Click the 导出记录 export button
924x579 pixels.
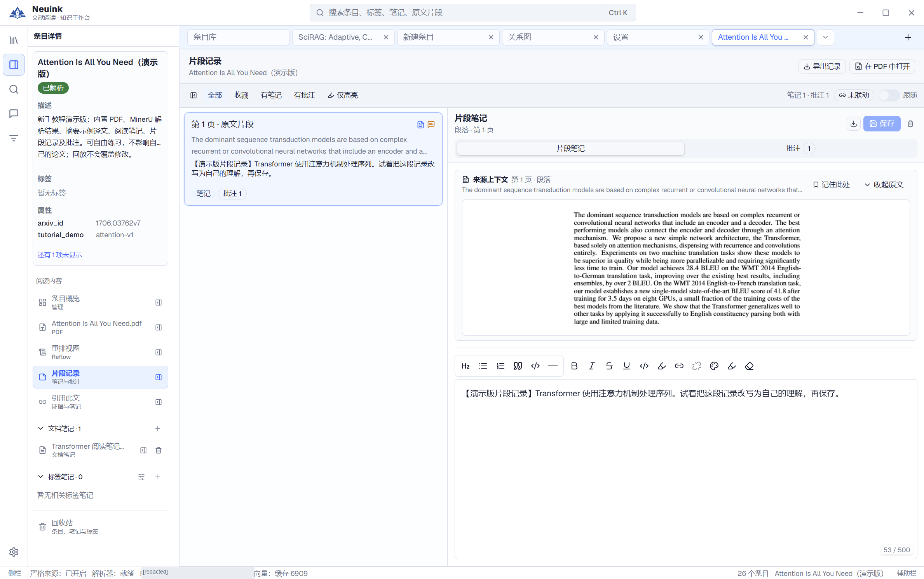coord(822,66)
